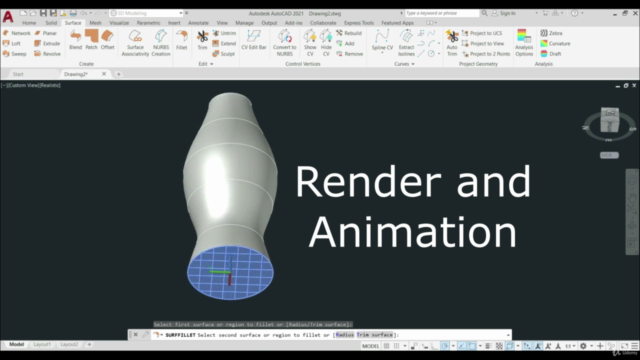Run Convert to NURBS
Viewport: 640px width, 360px height.
[x=284, y=43]
